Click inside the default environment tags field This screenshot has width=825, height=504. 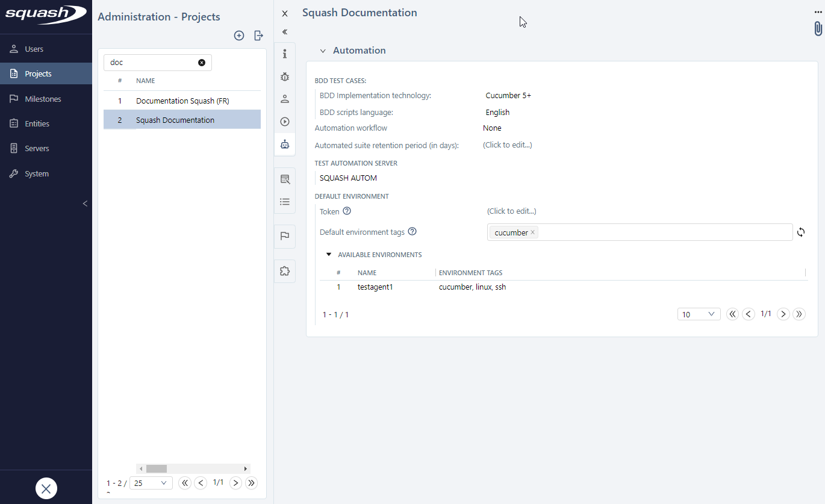coord(640,232)
